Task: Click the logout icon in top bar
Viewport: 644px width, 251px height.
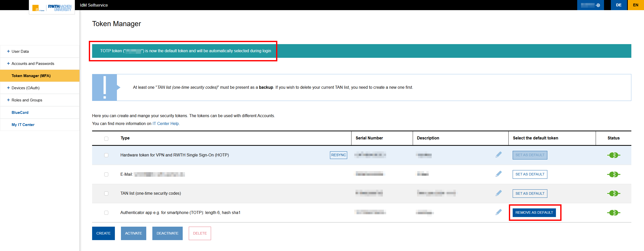Action: point(598,5)
